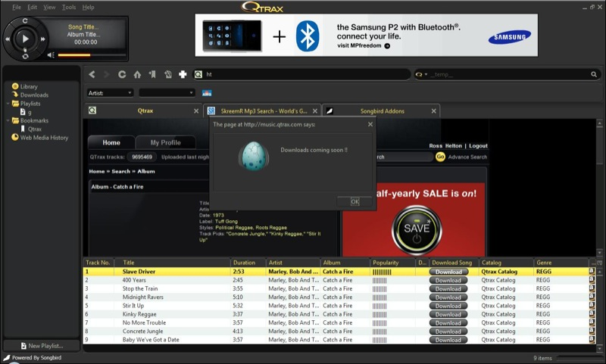Click the Logout link
This screenshot has width=606, height=364.
pos(478,146)
